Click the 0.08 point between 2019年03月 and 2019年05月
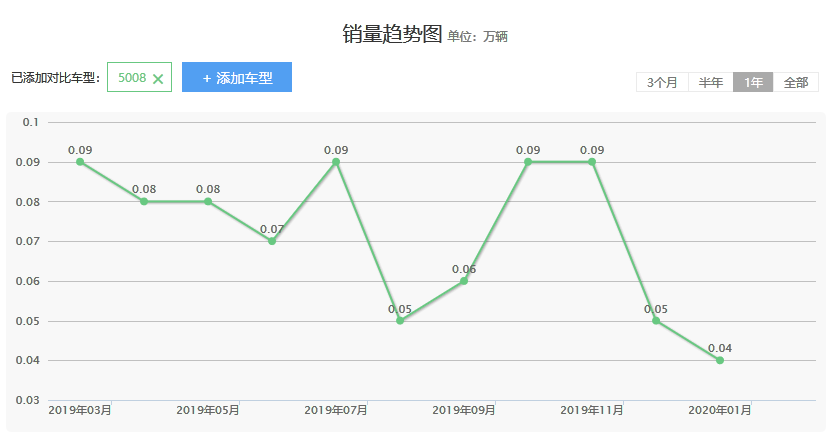The image size is (830, 447). 144,201
